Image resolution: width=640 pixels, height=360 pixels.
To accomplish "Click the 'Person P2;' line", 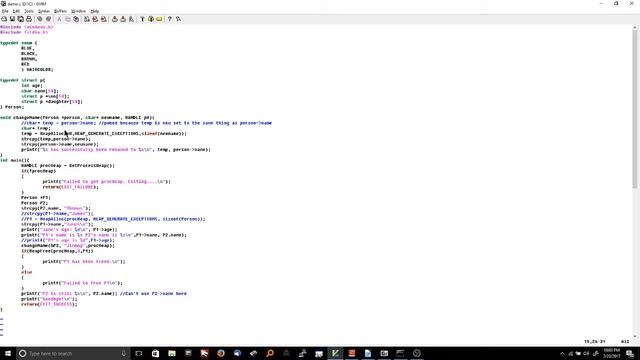I will [35, 203].
